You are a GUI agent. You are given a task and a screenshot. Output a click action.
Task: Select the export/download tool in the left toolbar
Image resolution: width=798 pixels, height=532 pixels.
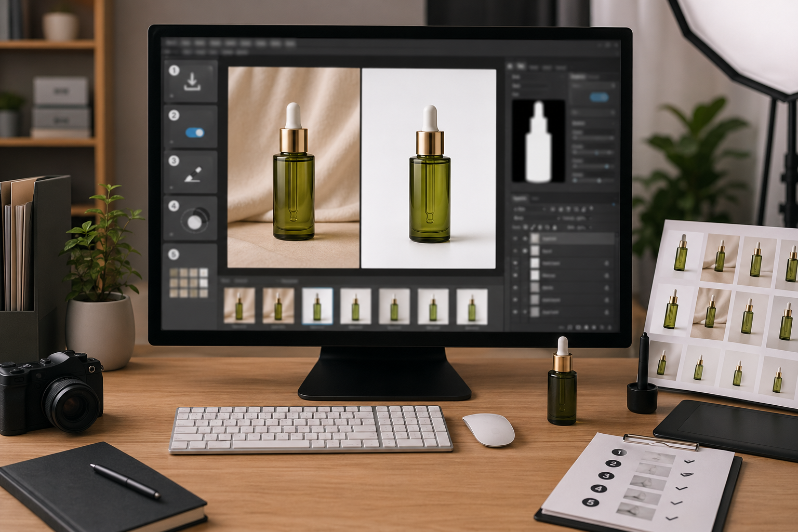pyautogui.click(x=191, y=82)
